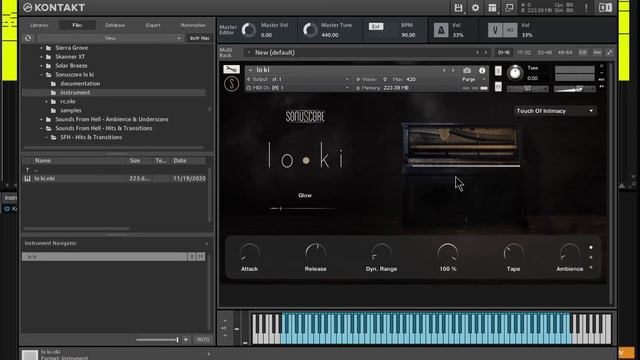The width and height of the screenshot is (640, 360).
Task: Adjust the Ambience knob
Action: (570, 253)
